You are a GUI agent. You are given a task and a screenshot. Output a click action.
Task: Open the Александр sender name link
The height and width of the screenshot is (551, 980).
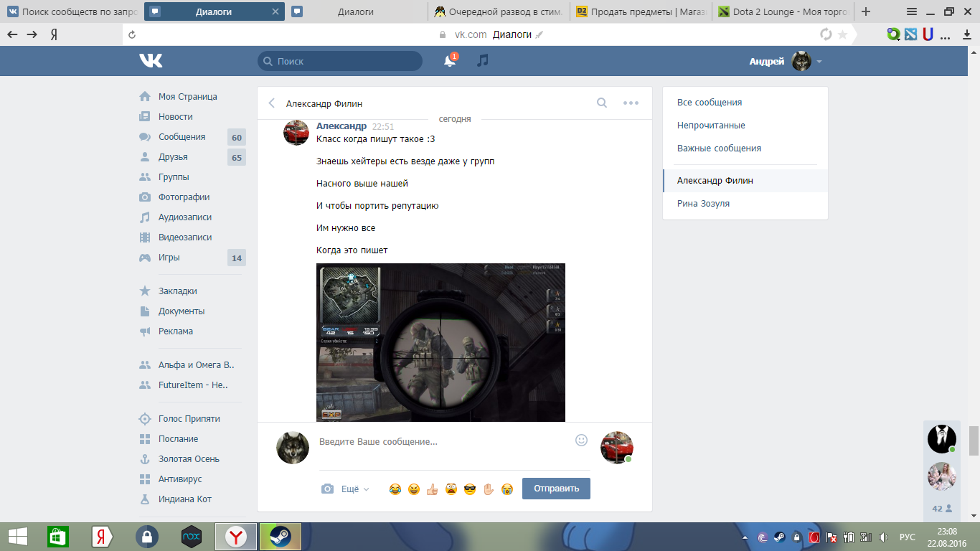341,126
